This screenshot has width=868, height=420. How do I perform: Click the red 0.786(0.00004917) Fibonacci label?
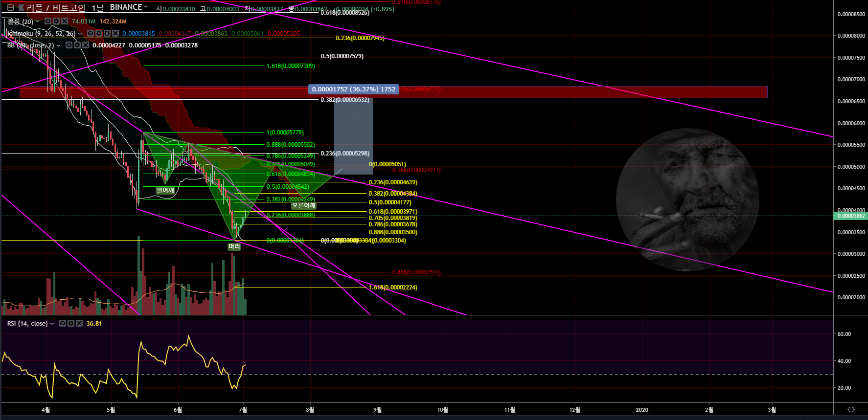click(x=416, y=170)
